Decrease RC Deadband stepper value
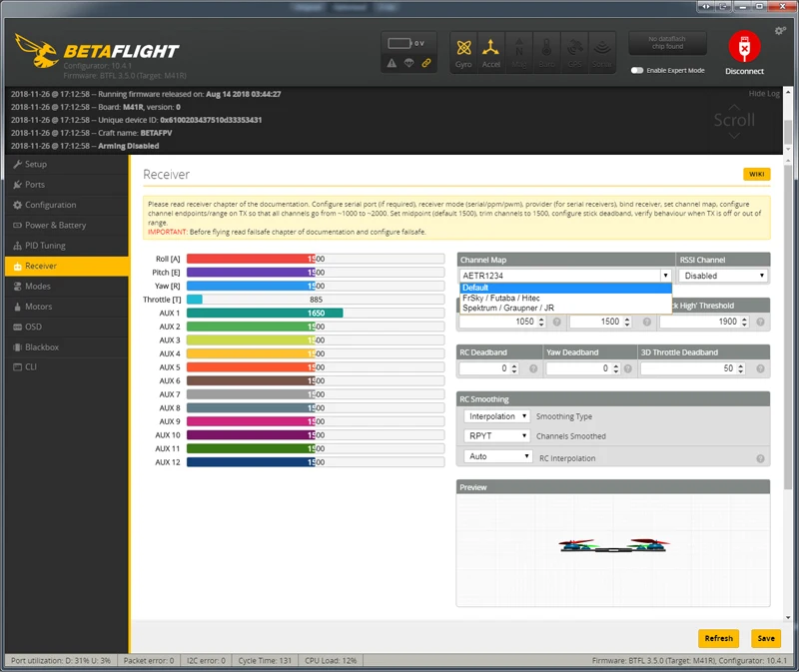 point(514,370)
